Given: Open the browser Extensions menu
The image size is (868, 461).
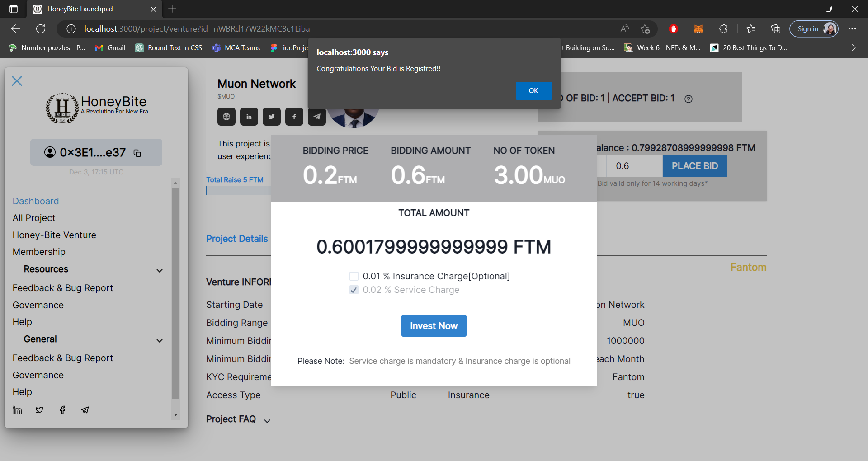Looking at the screenshot, I should [723, 29].
